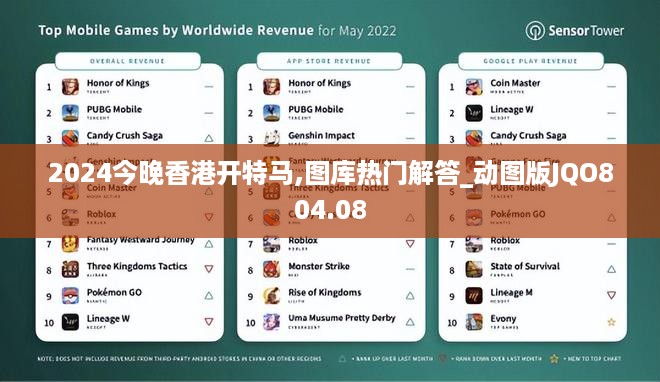
Task: Click the Honor of Kings icon in Overall Revenue
Action: click(x=70, y=87)
